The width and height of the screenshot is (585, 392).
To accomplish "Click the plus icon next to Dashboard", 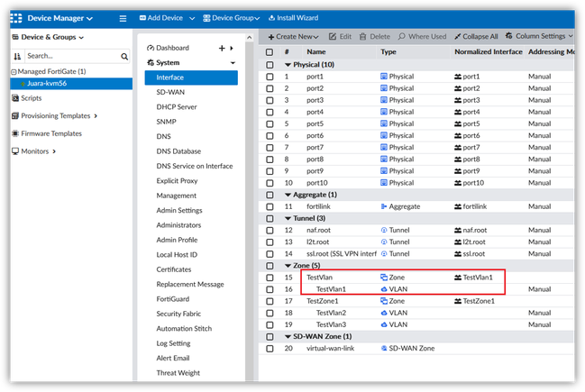I will tap(222, 48).
